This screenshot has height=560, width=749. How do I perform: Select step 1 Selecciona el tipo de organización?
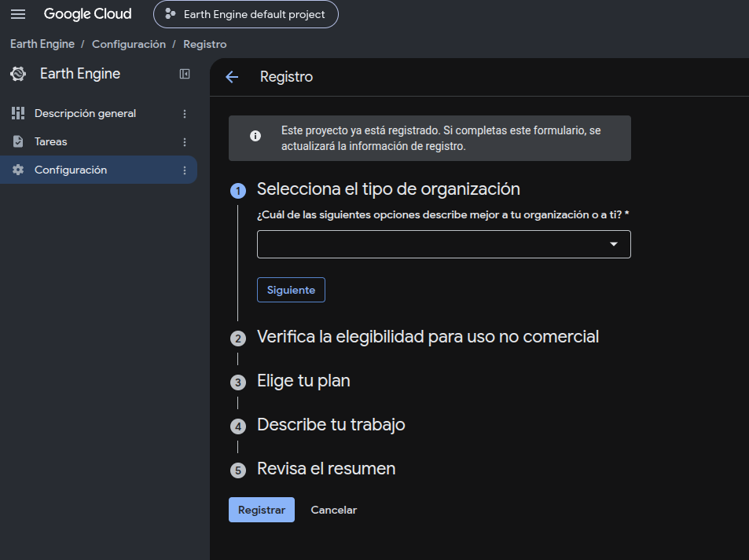click(388, 189)
